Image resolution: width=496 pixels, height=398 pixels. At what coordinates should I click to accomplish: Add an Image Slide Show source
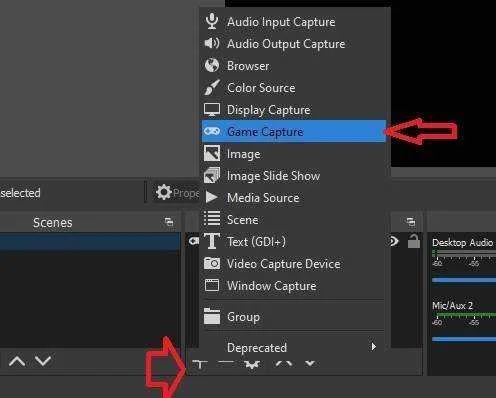(x=294, y=176)
